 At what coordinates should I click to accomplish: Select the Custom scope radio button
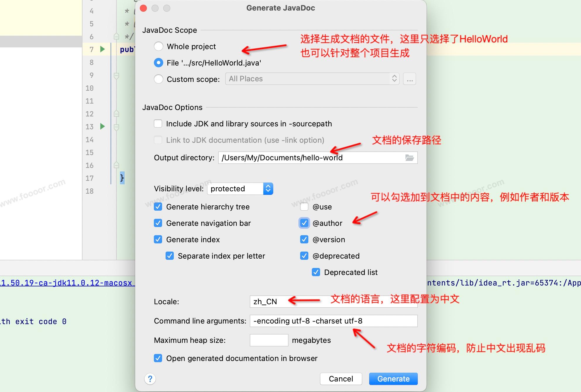tap(159, 79)
